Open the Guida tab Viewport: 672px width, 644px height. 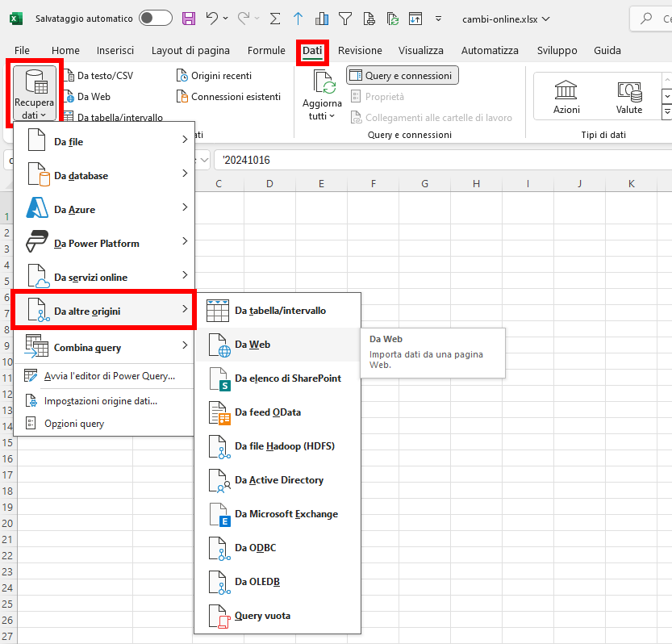[x=607, y=51]
